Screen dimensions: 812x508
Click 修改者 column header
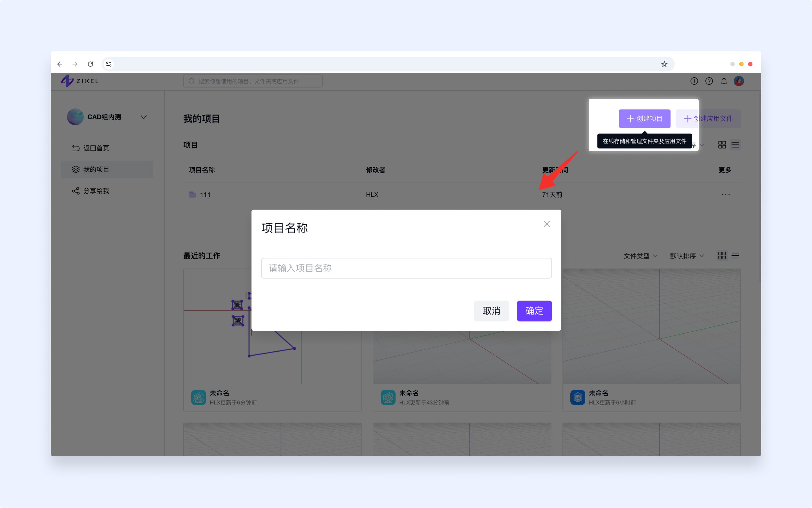tap(376, 170)
